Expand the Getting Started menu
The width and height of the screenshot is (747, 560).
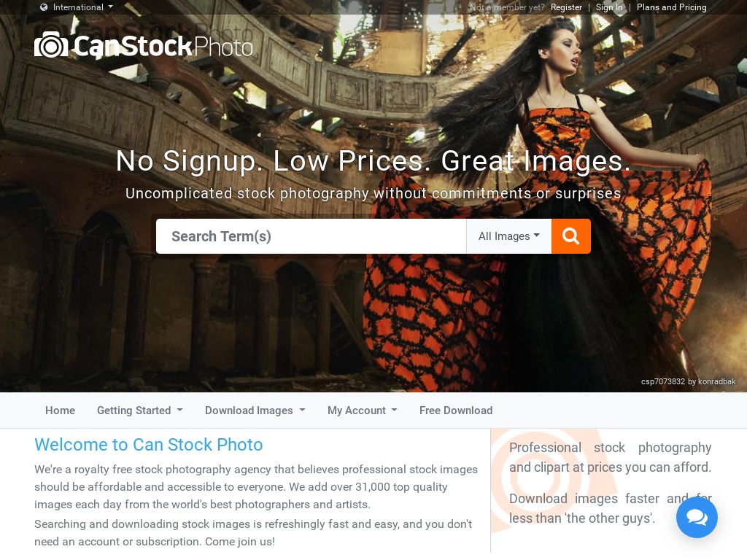[139, 411]
